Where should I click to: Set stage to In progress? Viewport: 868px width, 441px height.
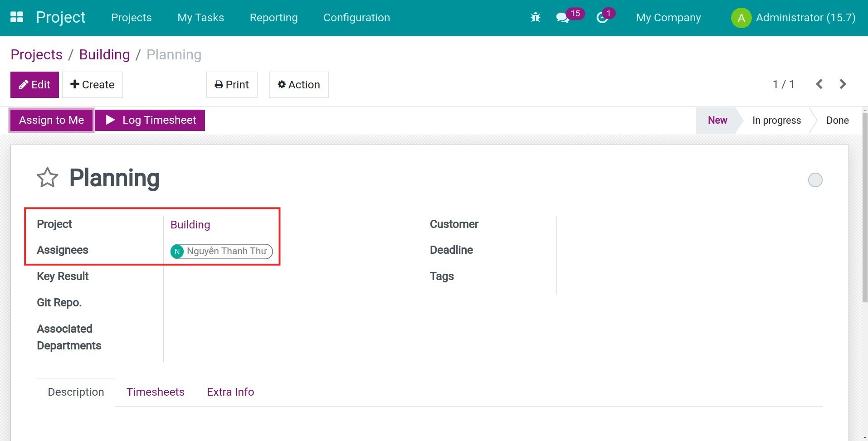(776, 121)
